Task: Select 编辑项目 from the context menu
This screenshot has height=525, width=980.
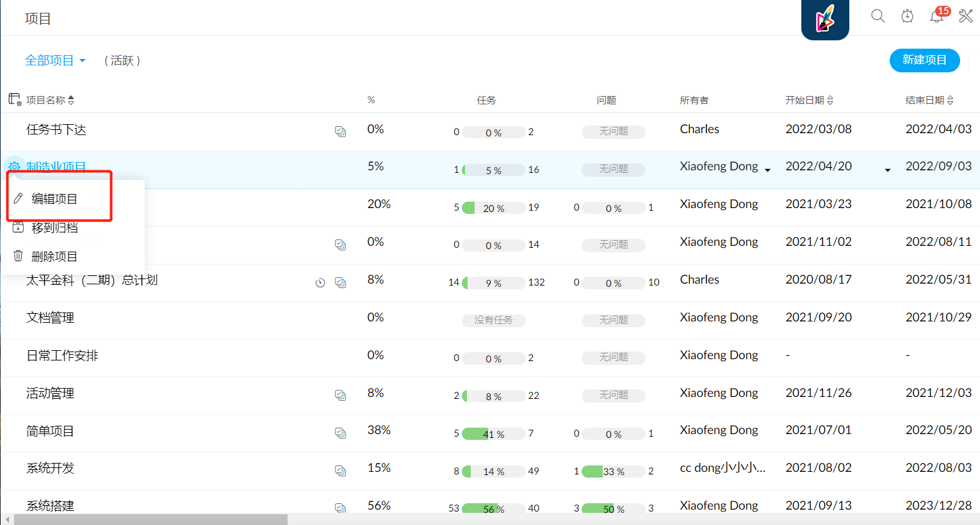Action: click(x=54, y=199)
